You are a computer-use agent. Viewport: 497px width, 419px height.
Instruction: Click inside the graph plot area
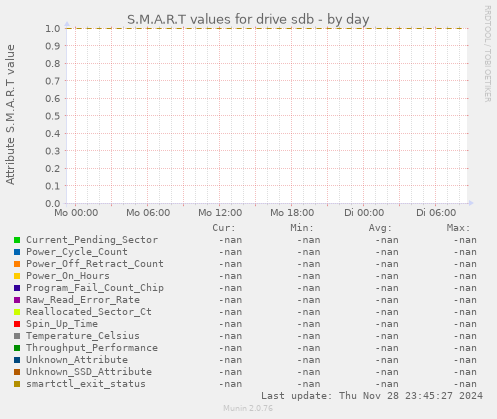(267, 116)
